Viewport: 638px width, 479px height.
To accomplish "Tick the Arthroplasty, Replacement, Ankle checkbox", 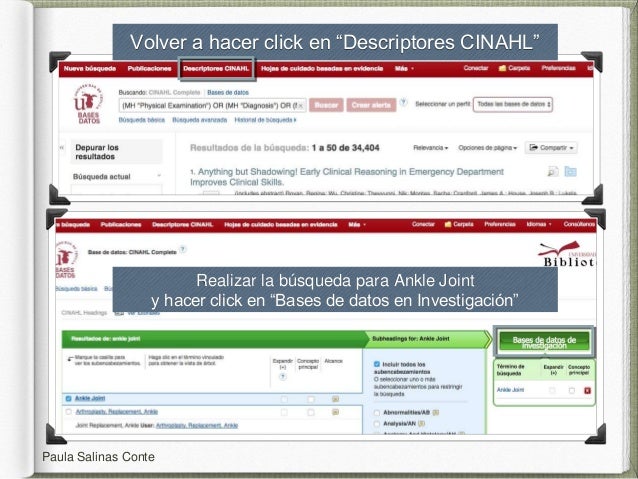I will pyautogui.click(x=68, y=412).
